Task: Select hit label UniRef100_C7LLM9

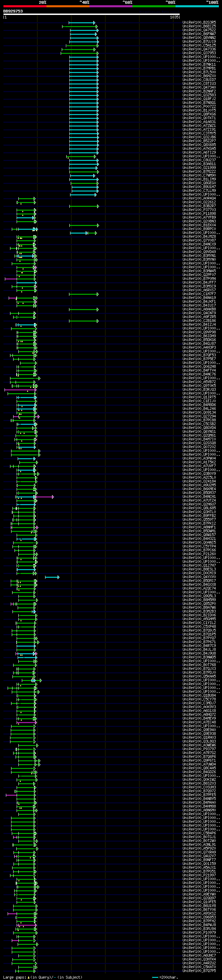Action: coord(199,191)
